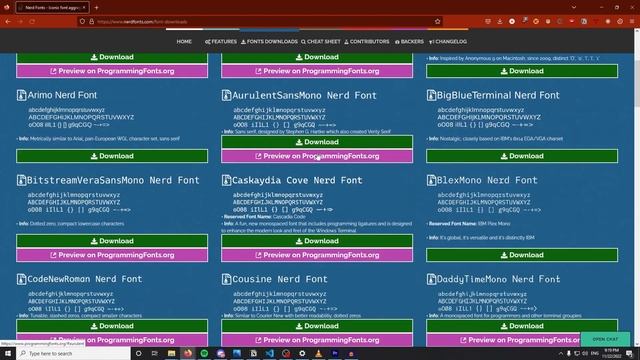This screenshot has width=640, height=360.
Task: Open Visual Studio Code from the taskbar
Action: [x=269, y=353]
